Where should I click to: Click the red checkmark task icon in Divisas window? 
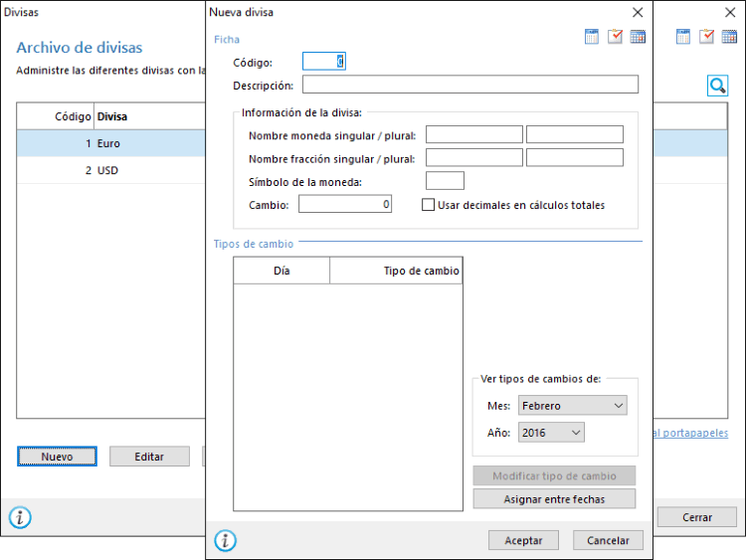click(706, 37)
